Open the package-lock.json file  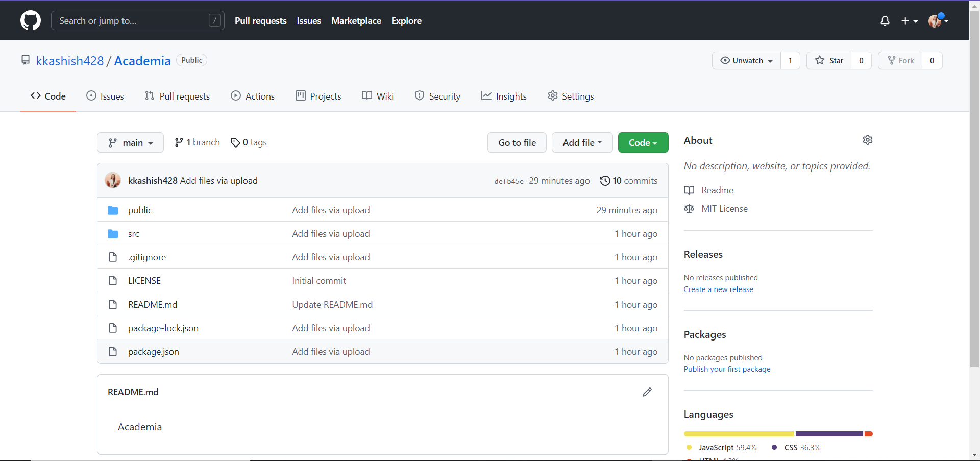point(163,328)
